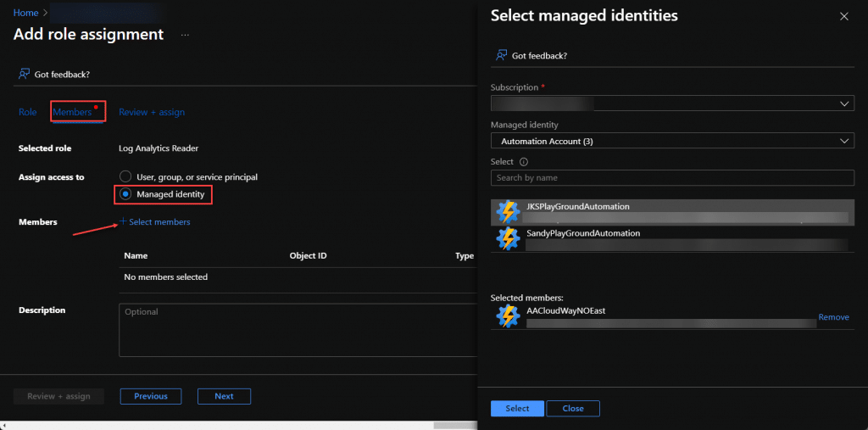Open the Subscription dropdown
This screenshot has width=868, height=430.
coord(672,103)
